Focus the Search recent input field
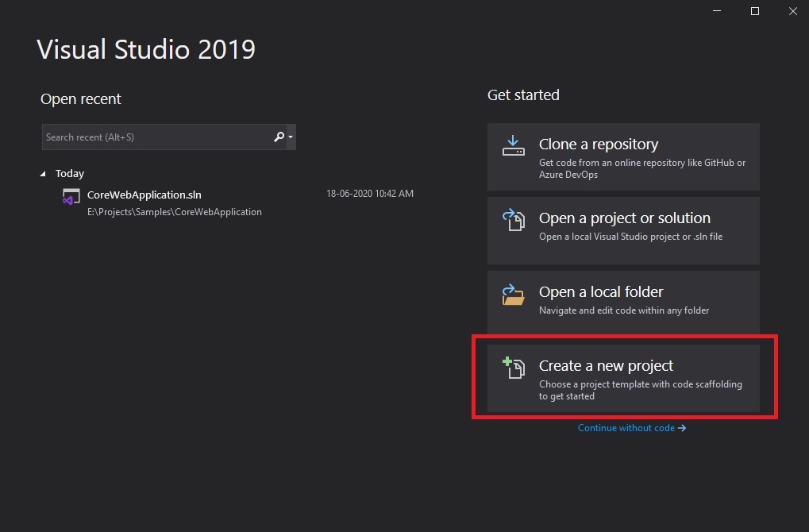 (169, 137)
